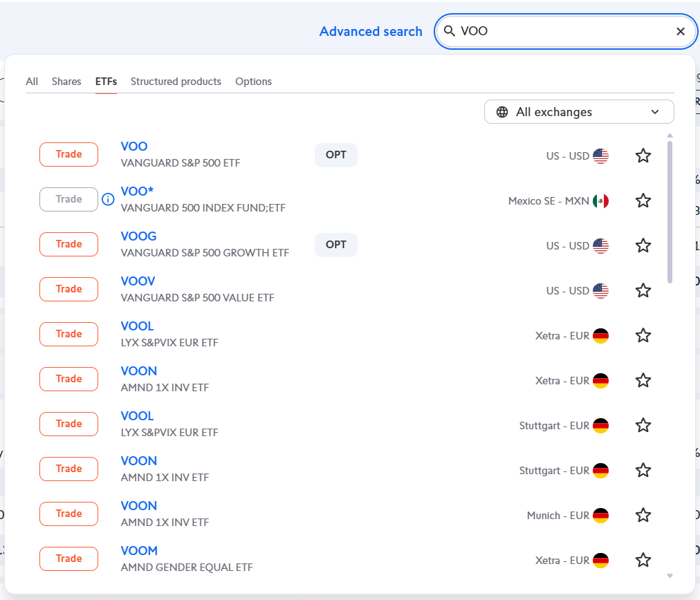Trade VOO Vanguard S&P 500 ETF

68,154
